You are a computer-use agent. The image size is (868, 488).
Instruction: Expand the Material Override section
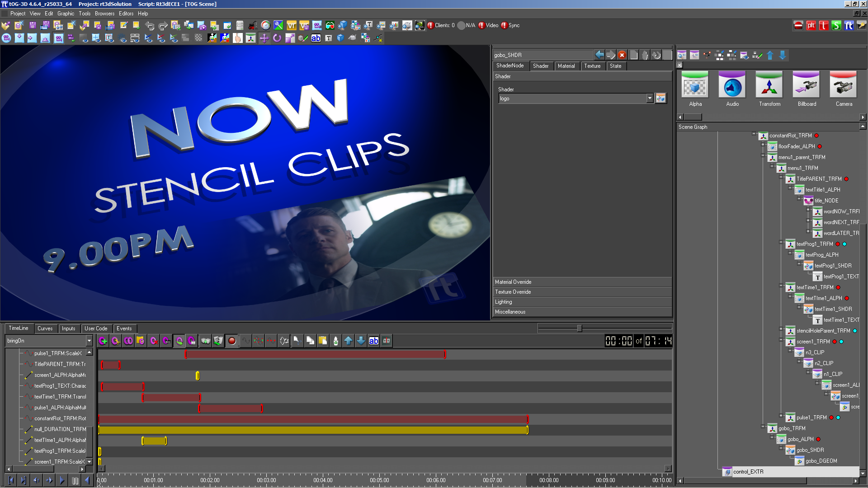[x=513, y=282]
